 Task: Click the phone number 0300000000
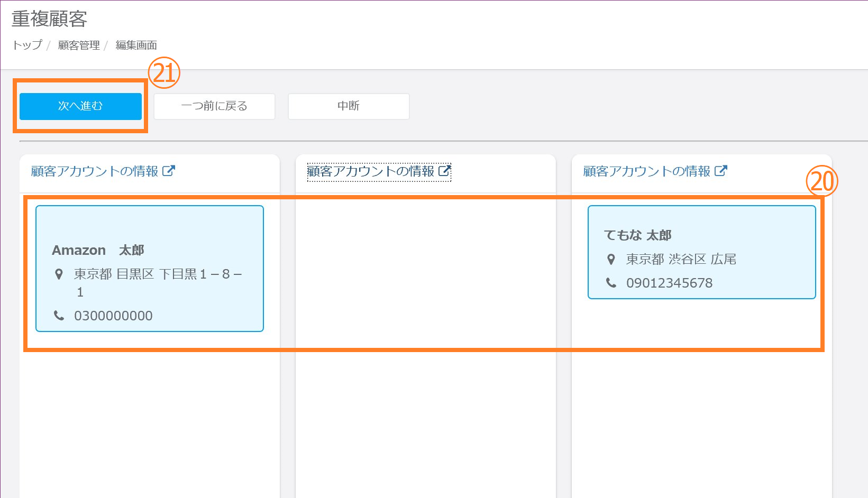(113, 316)
